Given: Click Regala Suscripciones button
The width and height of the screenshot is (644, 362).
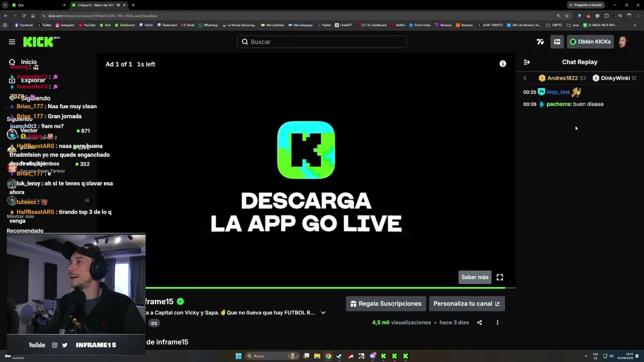Looking at the screenshot, I should point(386,304).
